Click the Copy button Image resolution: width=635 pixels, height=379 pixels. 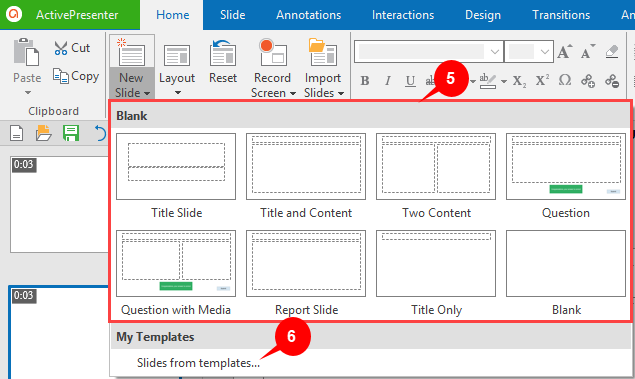click(x=76, y=76)
